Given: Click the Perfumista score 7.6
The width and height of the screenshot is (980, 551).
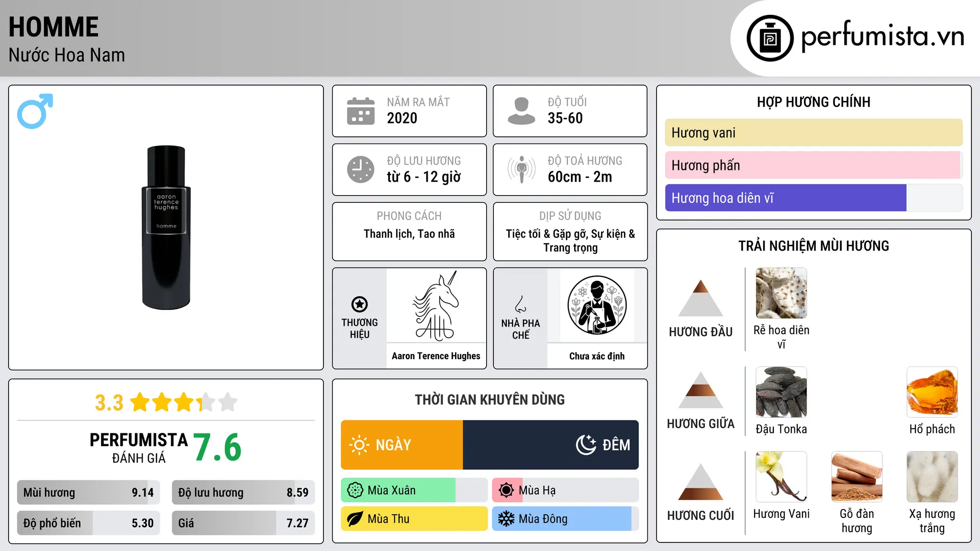Looking at the screenshot, I should 217,447.
